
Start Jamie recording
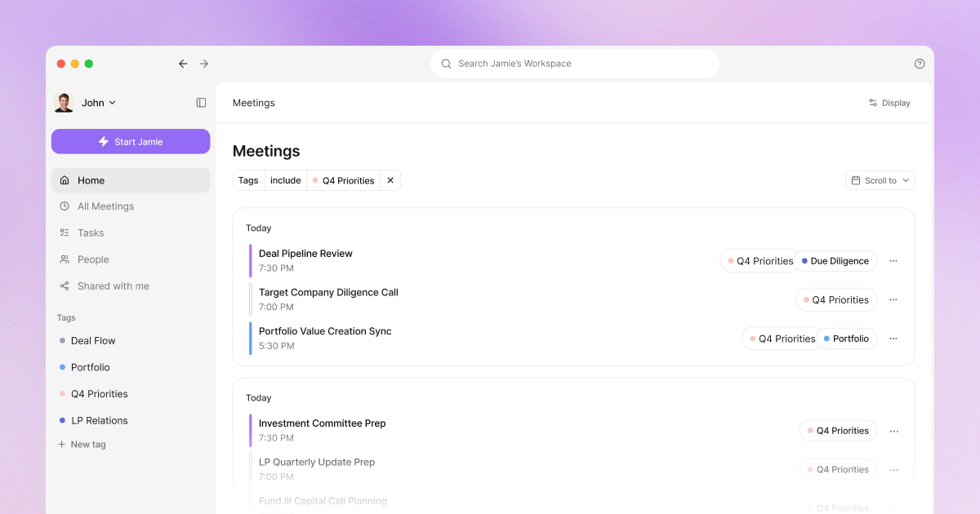[131, 141]
